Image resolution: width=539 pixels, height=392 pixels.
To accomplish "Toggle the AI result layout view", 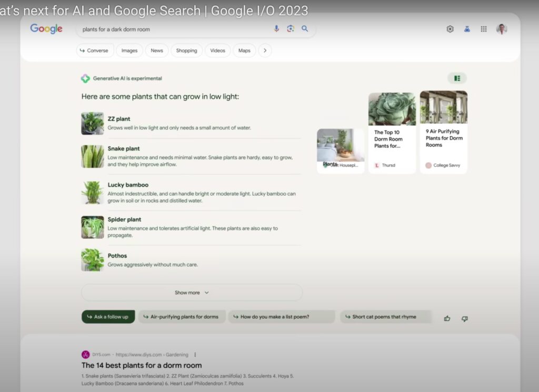I will click(x=457, y=78).
